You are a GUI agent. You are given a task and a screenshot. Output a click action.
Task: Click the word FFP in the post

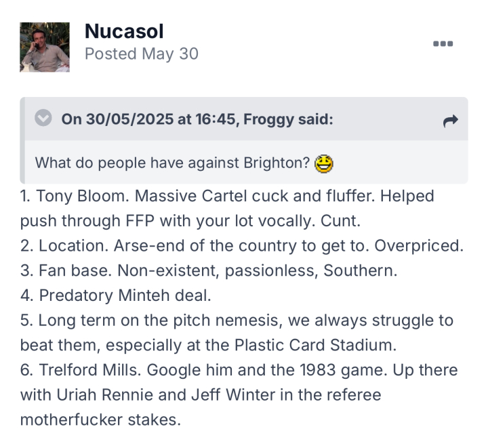(140, 221)
